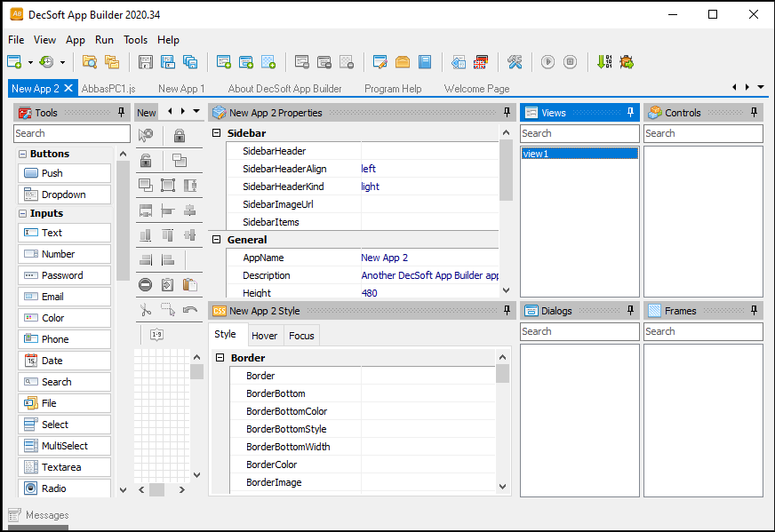The height and width of the screenshot is (532, 775).
Task: Toggle pin on the Dialogs panel
Action: tap(630, 310)
